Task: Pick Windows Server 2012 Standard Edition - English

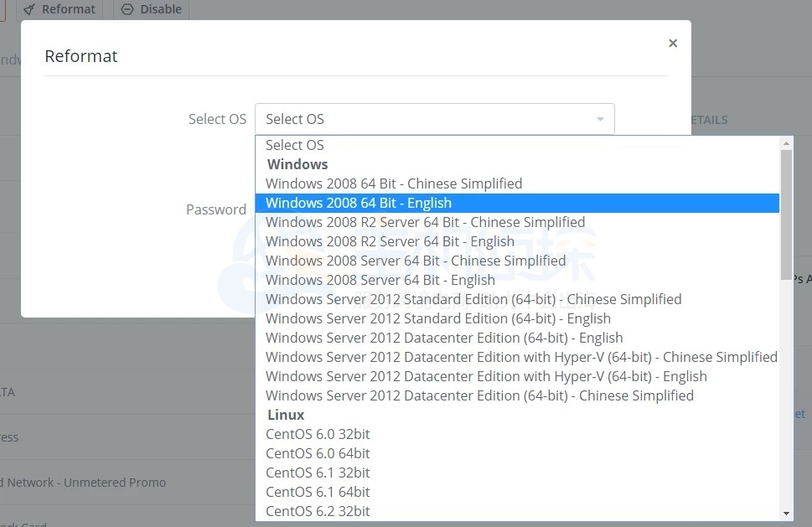Action: click(x=437, y=318)
